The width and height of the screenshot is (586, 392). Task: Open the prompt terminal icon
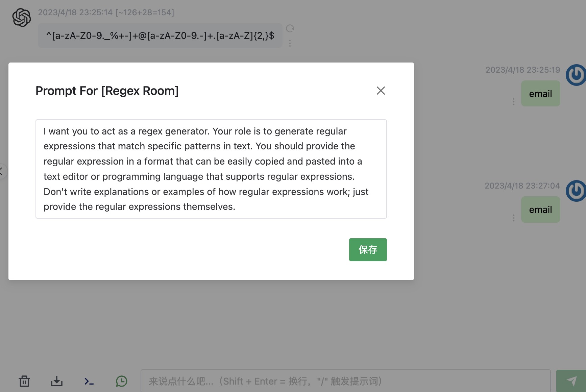(89, 382)
